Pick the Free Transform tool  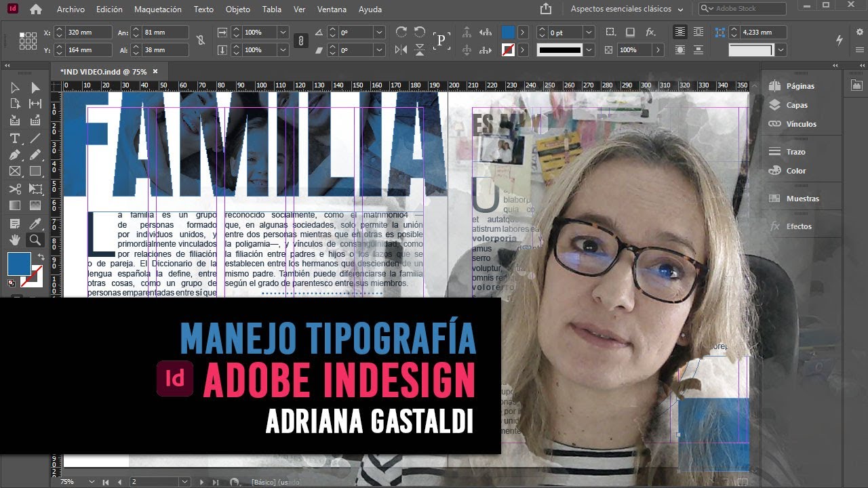(35, 189)
